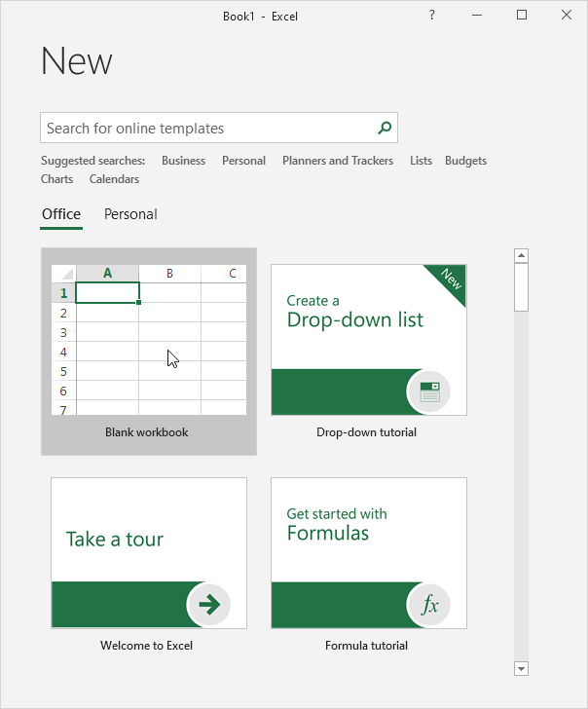This screenshot has height=709, width=588.
Task: Click the drop-down list tutorial icon
Action: coord(428,392)
